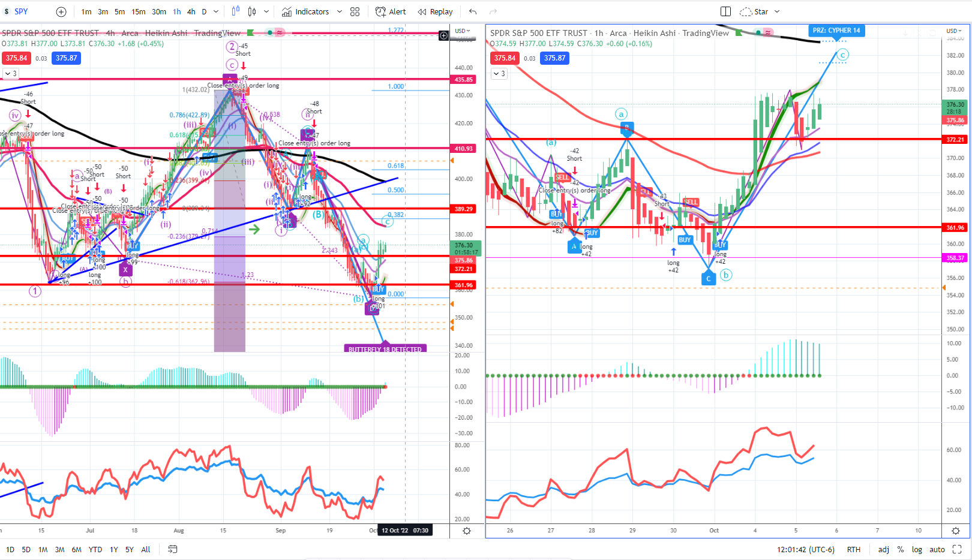Click the add symbol plus icon
The height and width of the screenshot is (560, 972).
coord(61,11)
